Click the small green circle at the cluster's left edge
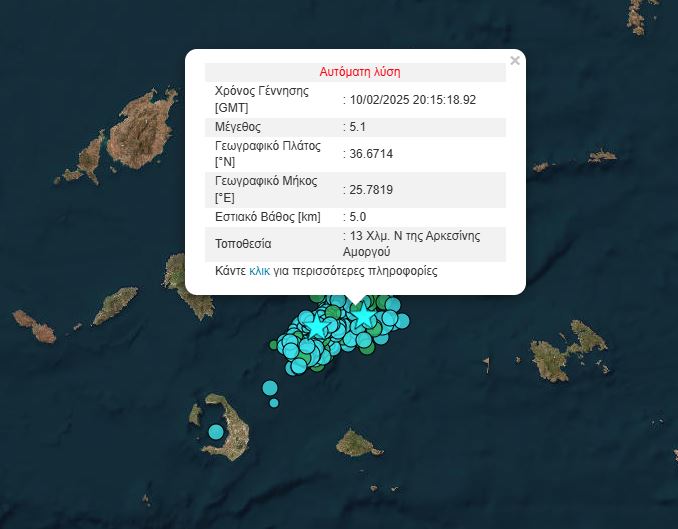 point(275,345)
